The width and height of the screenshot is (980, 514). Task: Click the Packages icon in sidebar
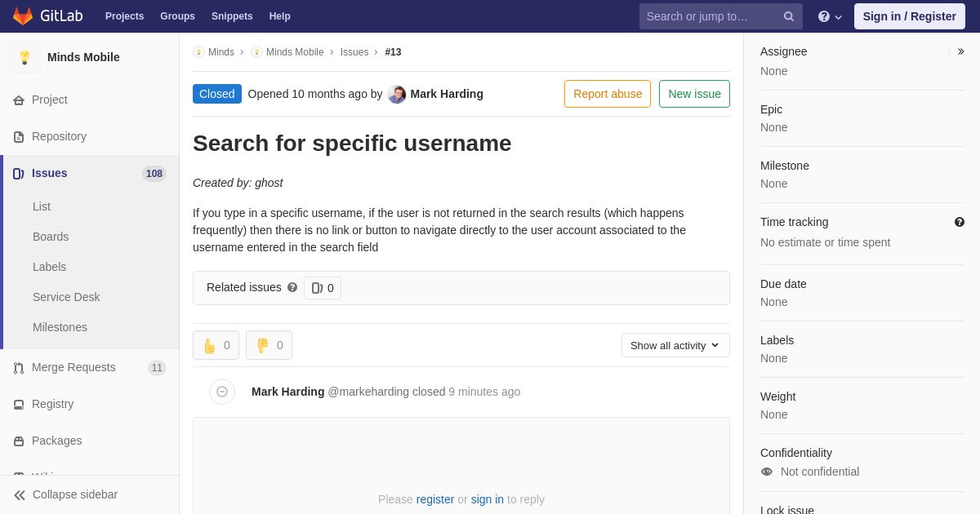(19, 441)
